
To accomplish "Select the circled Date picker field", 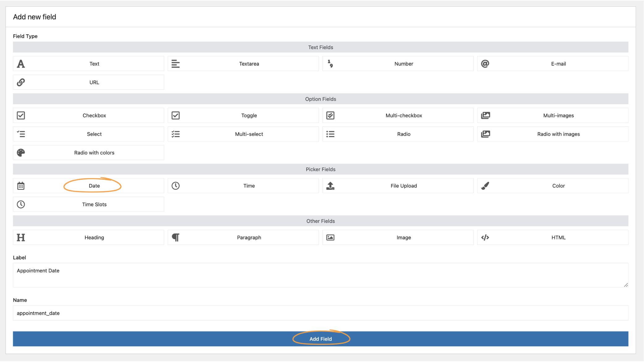I will click(94, 186).
